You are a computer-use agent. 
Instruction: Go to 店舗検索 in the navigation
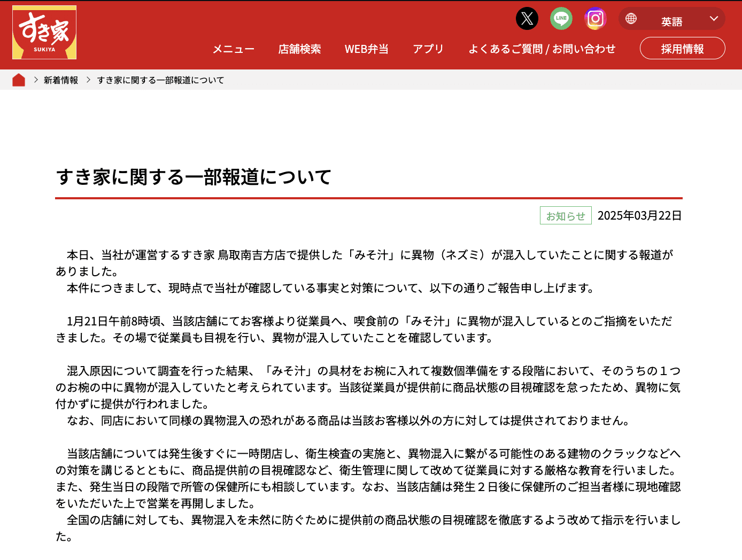[x=299, y=49]
